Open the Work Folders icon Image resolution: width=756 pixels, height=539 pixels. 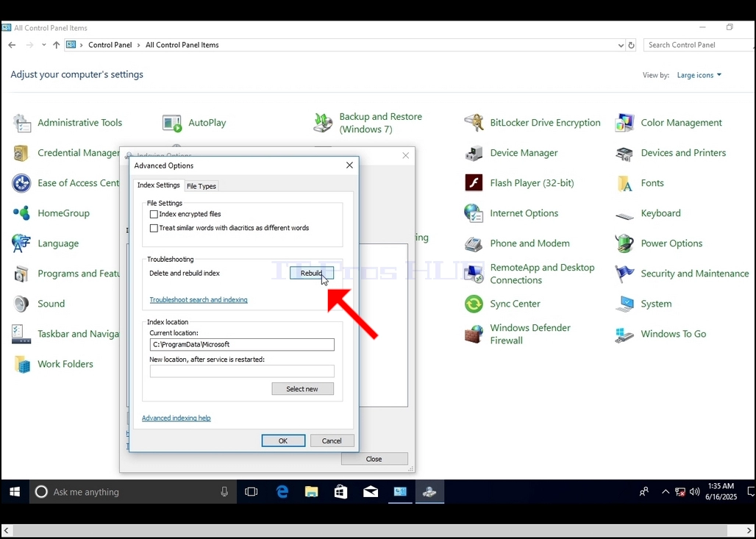22,365
